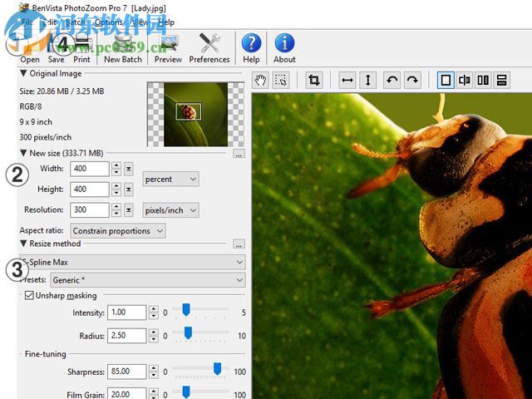
Task: Open the Height presets menu button
Action: click(129, 190)
